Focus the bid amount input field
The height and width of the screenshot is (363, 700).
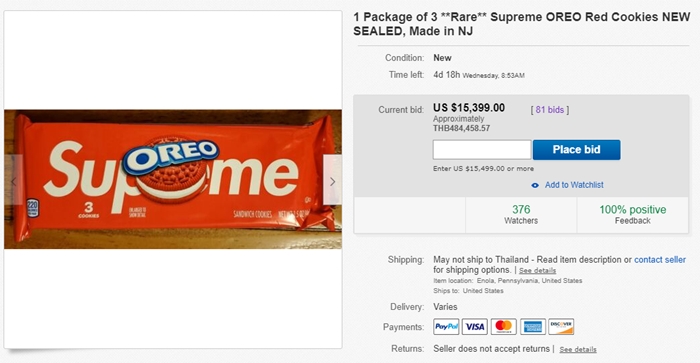[482, 150]
